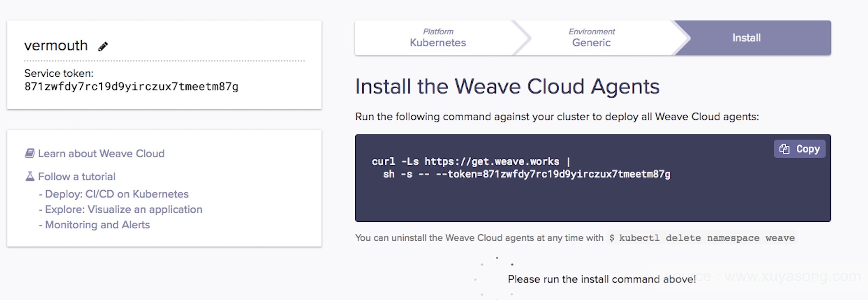Open Deploy: CI/CD on Kubernetes tutorial

point(117,194)
